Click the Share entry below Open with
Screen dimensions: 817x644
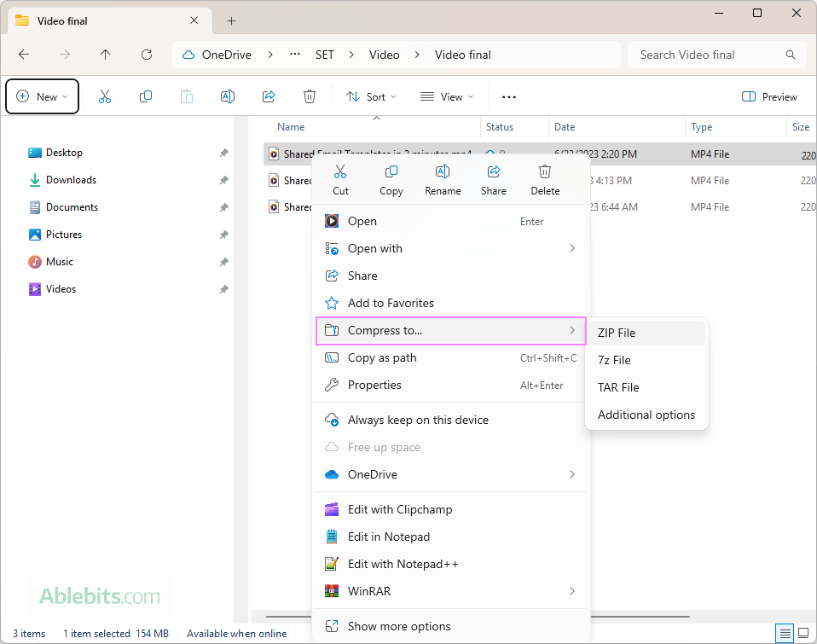(451, 276)
